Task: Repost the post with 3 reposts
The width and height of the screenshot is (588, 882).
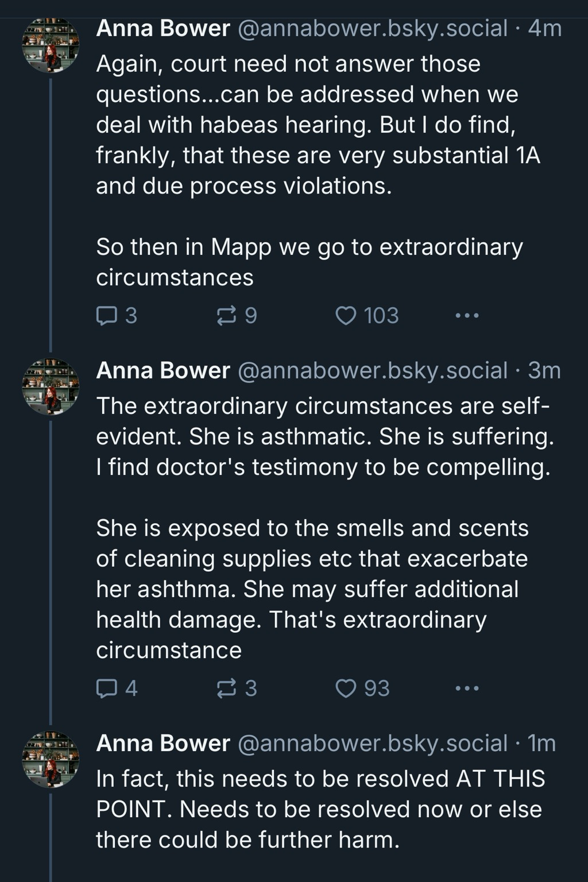Action: (227, 688)
